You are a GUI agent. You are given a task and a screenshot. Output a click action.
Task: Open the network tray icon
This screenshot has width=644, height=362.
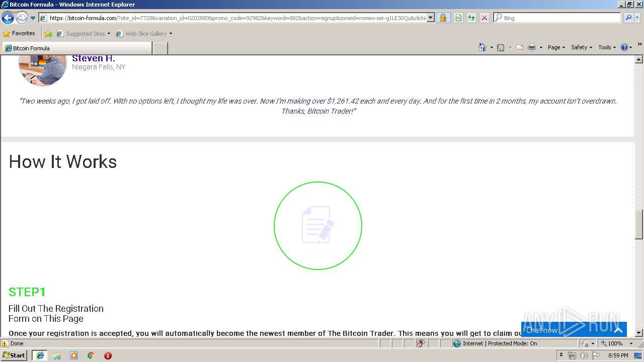tap(572, 355)
